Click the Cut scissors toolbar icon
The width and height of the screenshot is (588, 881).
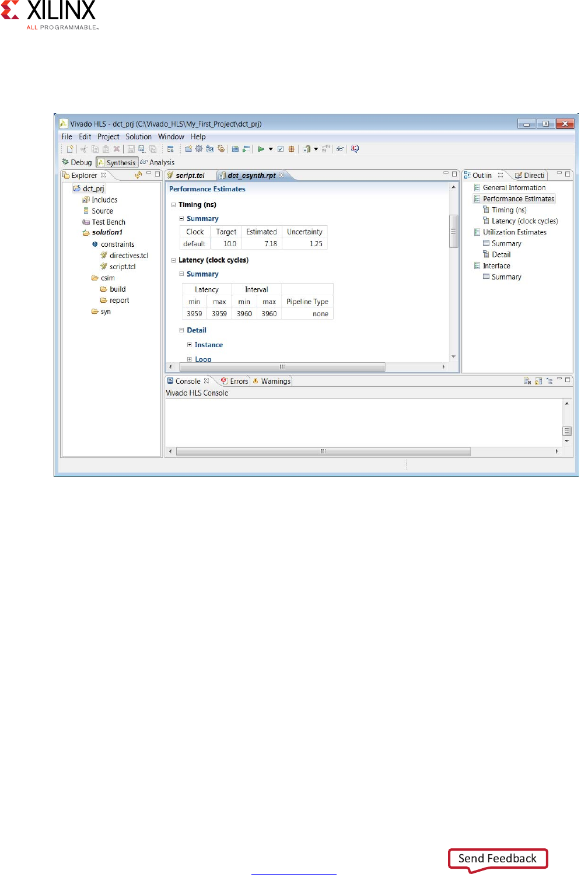(84, 149)
